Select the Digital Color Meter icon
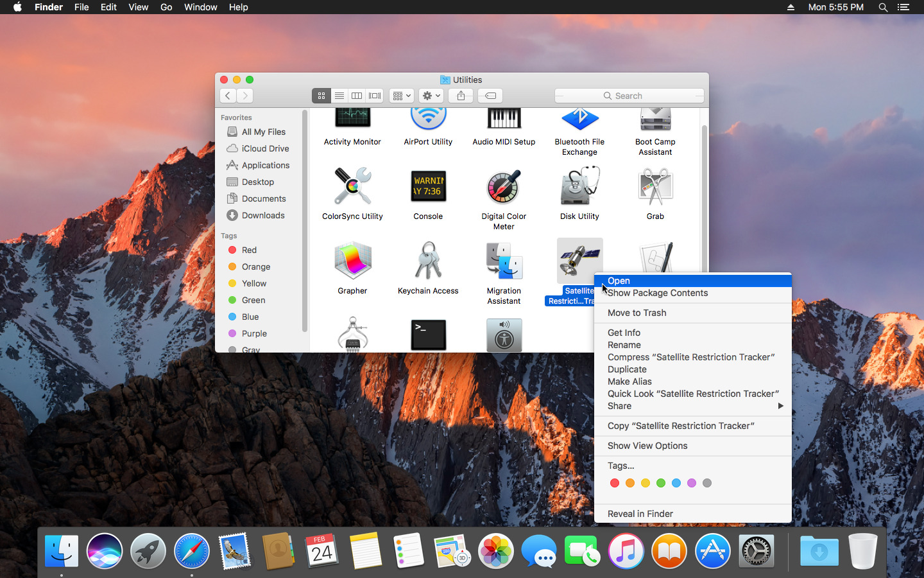This screenshot has height=578, width=924. [504, 187]
